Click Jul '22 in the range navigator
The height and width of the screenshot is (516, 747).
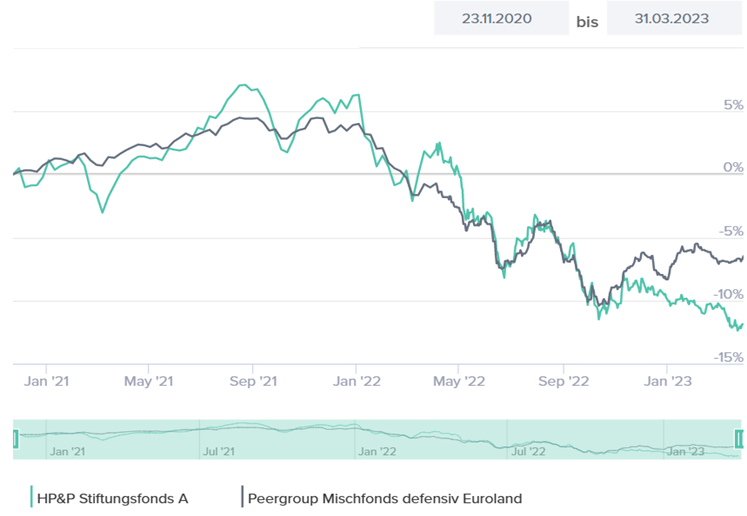[528, 451]
